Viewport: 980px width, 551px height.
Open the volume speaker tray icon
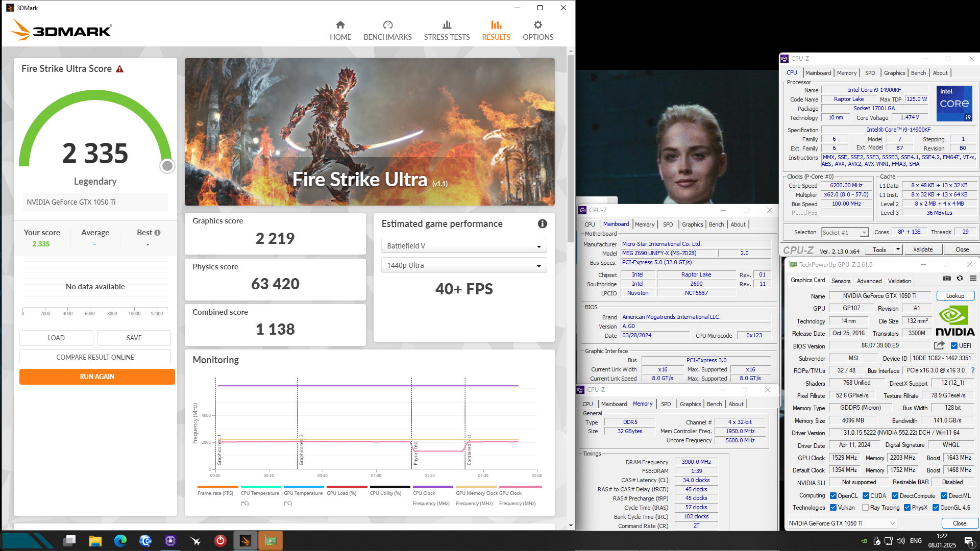pyautogui.click(x=901, y=541)
